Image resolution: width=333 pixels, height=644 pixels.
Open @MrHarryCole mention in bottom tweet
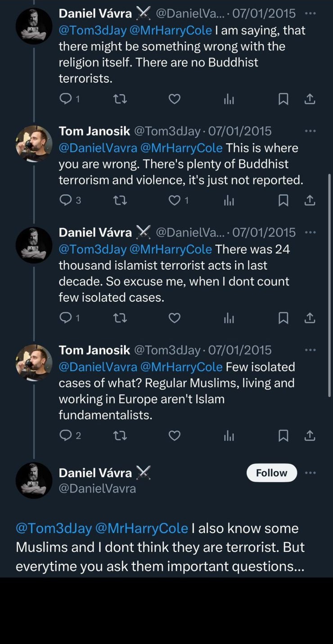click(x=142, y=528)
